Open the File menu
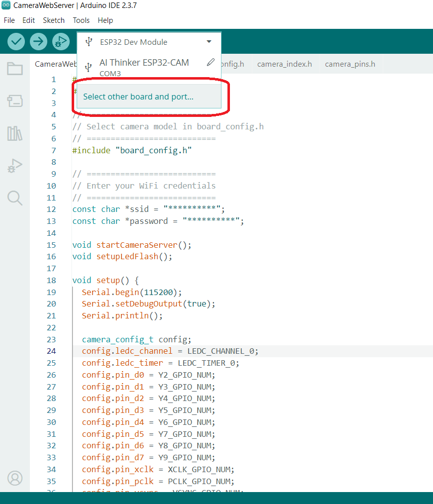The image size is (433, 504). point(9,20)
